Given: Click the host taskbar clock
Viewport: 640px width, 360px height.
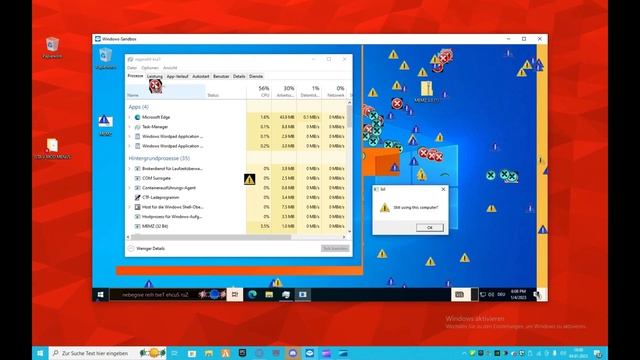Looking at the screenshot, I should pyautogui.click(x=578, y=353).
